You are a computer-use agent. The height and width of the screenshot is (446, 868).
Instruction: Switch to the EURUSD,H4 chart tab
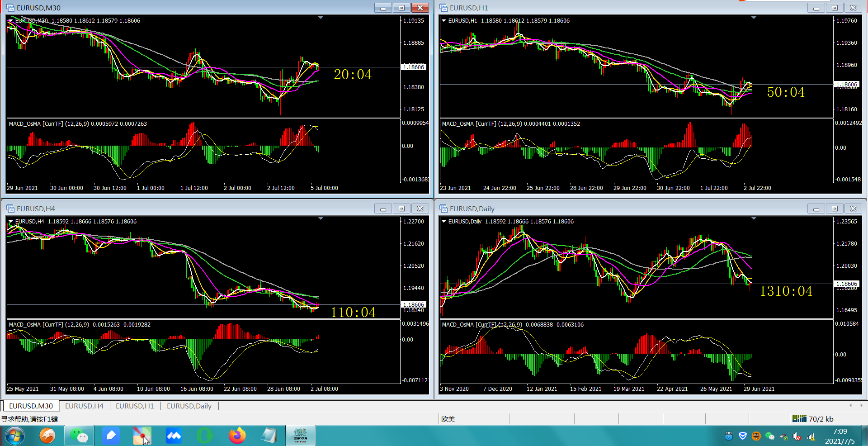[x=84, y=406]
